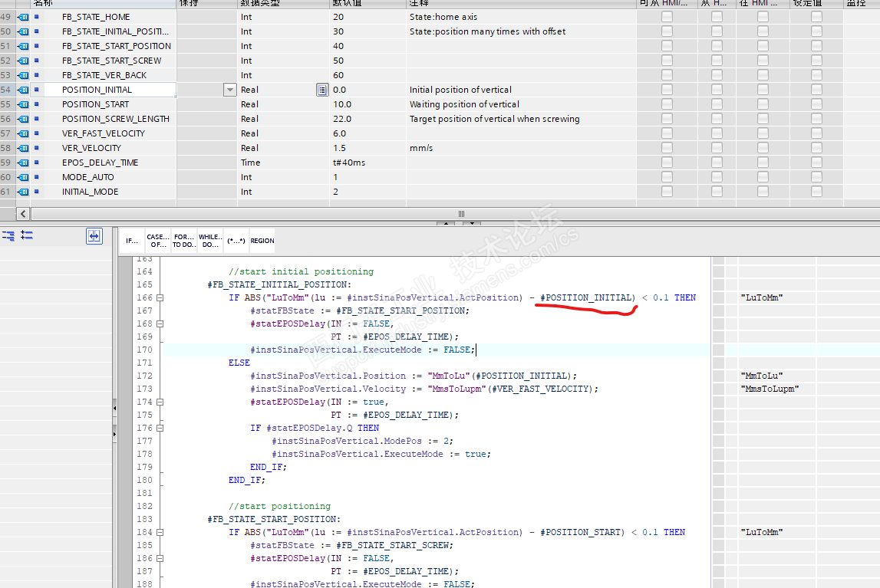Tick the third HMI checkbox for POSITION_SCREW_LENGTH

point(763,119)
